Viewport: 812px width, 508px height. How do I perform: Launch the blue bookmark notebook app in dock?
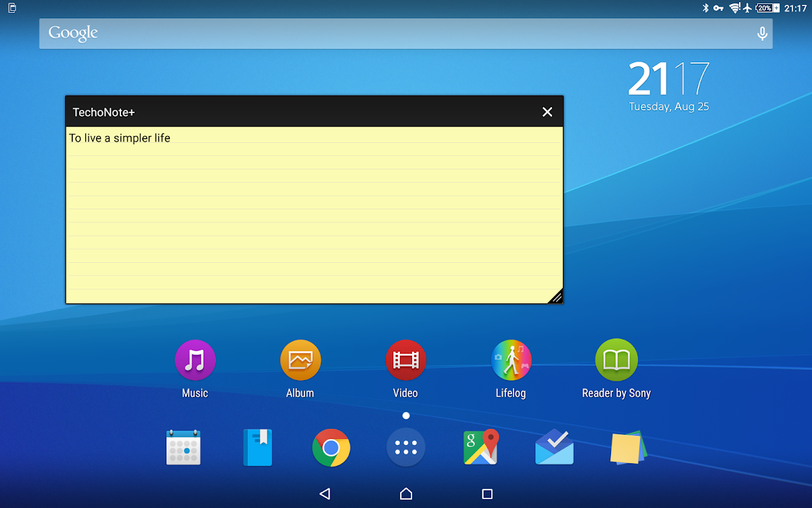click(x=258, y=448)
